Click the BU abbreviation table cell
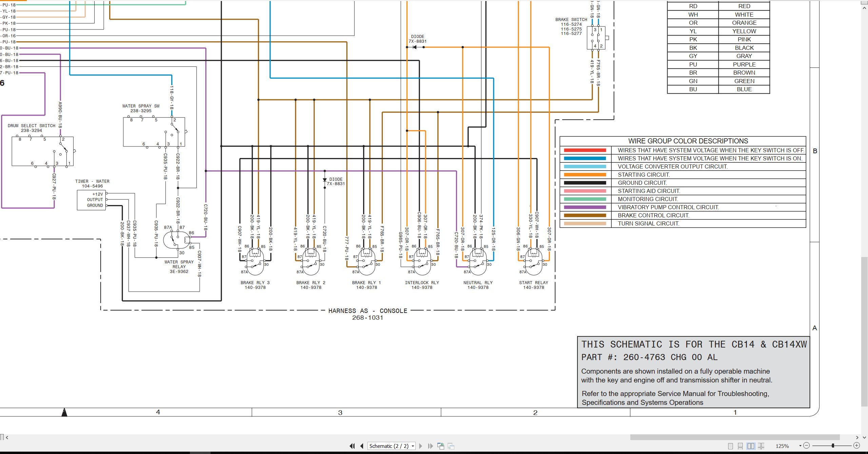Image resolution: width=868 pixels, height=454 pixels. click(693, 89)
